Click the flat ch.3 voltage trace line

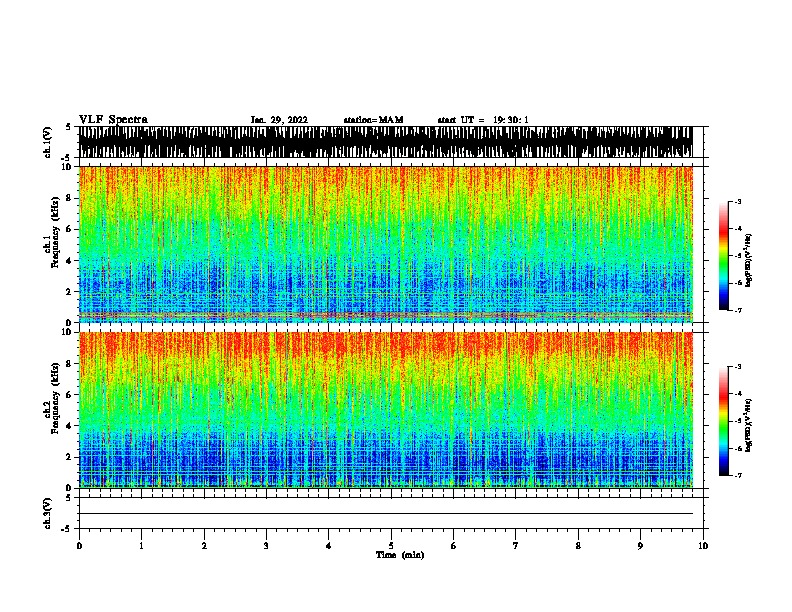(386, 514)
